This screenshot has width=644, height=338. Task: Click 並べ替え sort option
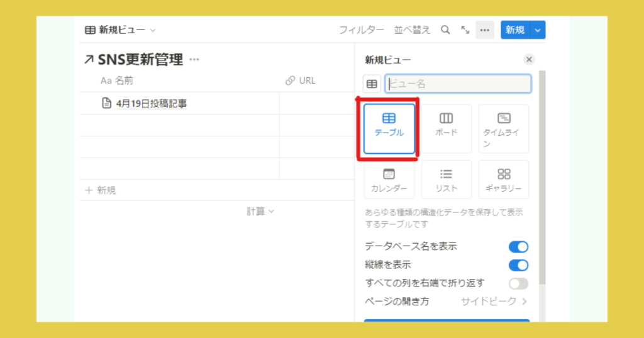click(x=413, y=30)
